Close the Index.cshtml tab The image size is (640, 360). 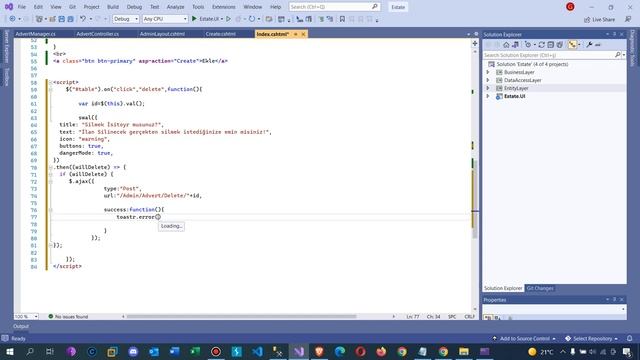[x=303, y=34]
